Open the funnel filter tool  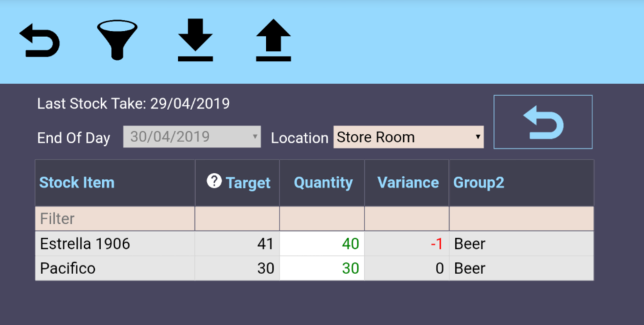pyautogui.click(x=117, y=40)
